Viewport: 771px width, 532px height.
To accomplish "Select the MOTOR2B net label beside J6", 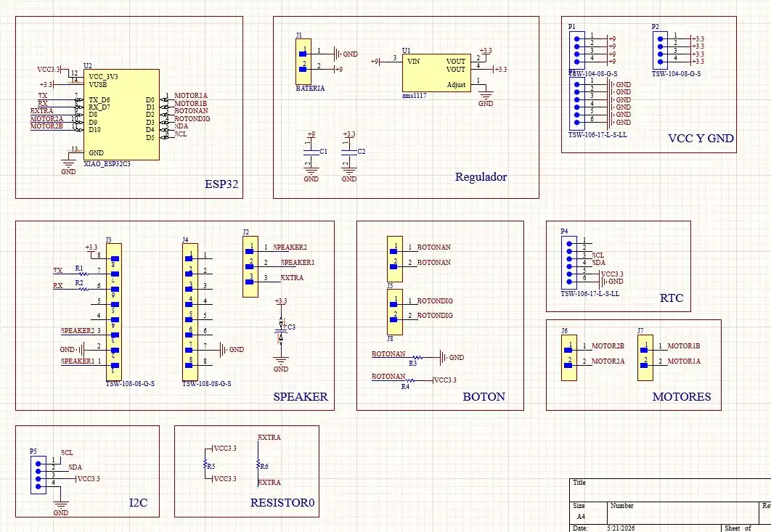I will click(x=608, y=346).
